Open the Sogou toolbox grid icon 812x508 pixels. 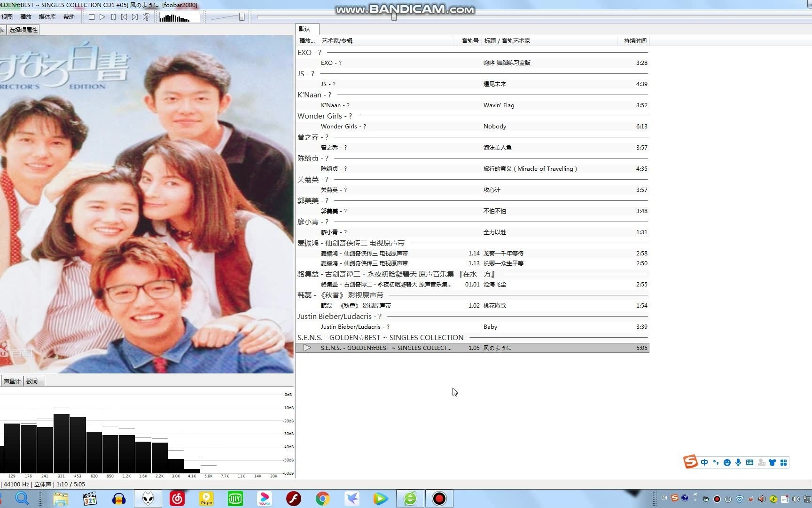(783, 462)
